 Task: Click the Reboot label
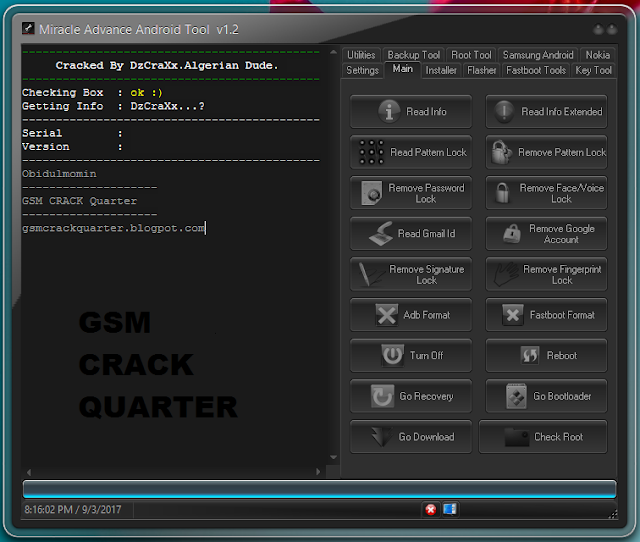pos(562,355)
